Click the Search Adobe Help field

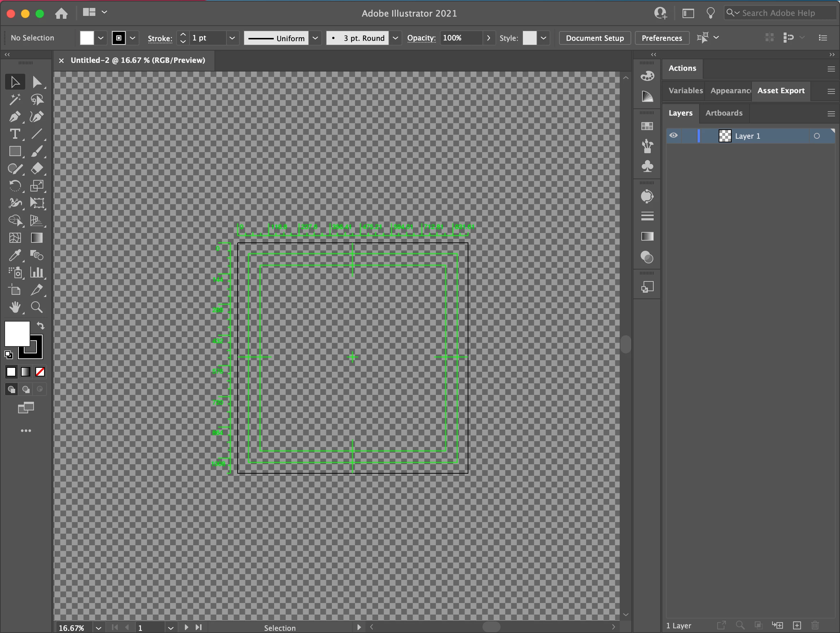point(779,13)
